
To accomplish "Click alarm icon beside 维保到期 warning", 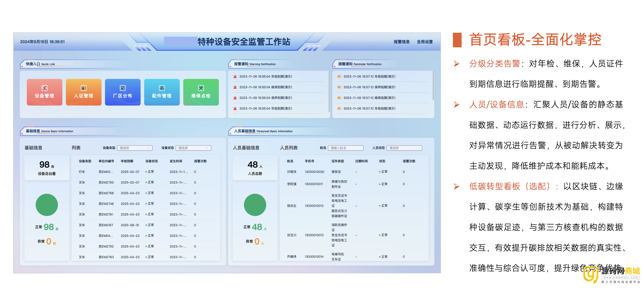I will coord(235,87).
